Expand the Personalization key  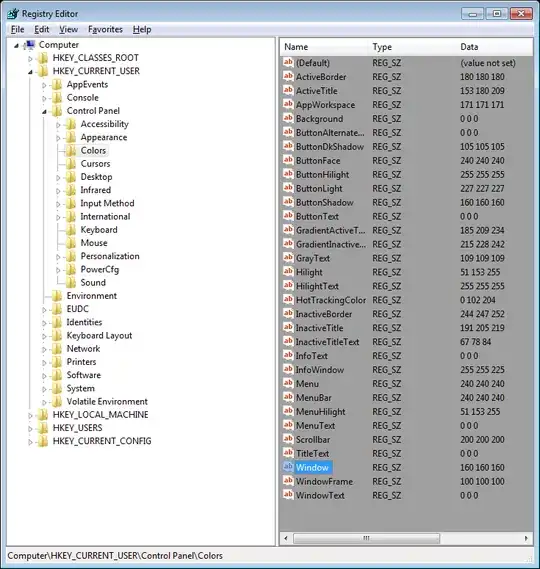[58, 257]
